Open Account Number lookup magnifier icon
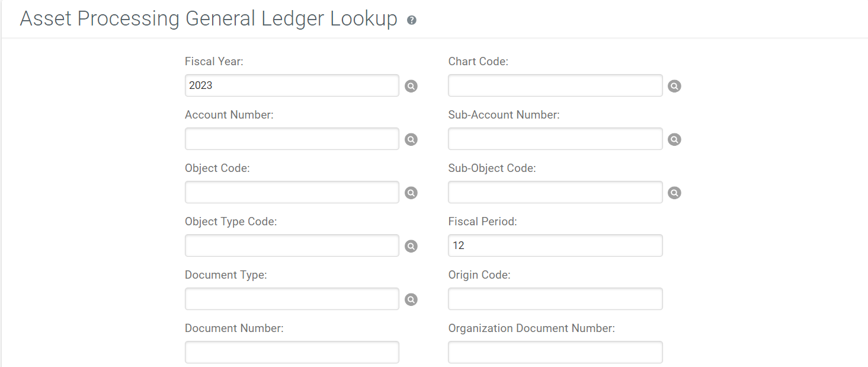The image size is (868, 367). pos(411,139)
